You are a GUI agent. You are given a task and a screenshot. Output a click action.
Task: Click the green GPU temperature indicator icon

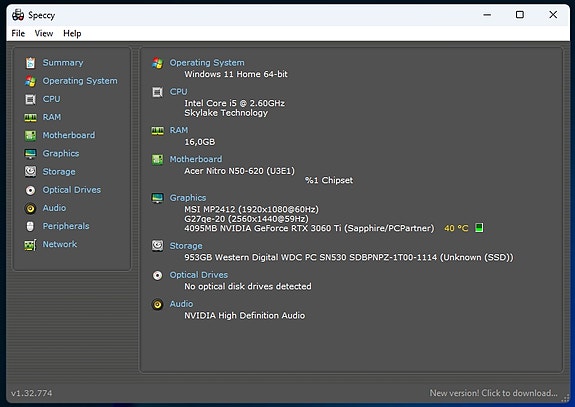pos(479,228)
